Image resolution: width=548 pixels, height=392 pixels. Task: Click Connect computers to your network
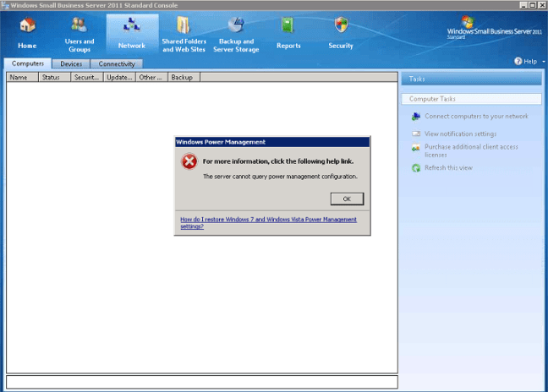point(476,117)
